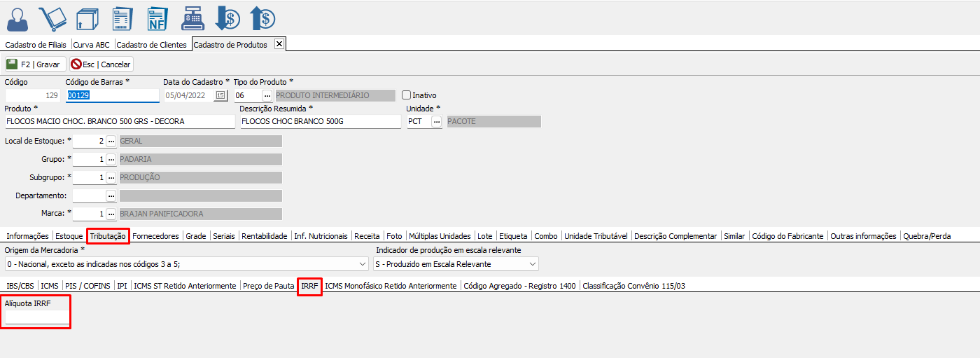
Task: Open the Unidade lookup button next to PCT
Action: [436, 121]
